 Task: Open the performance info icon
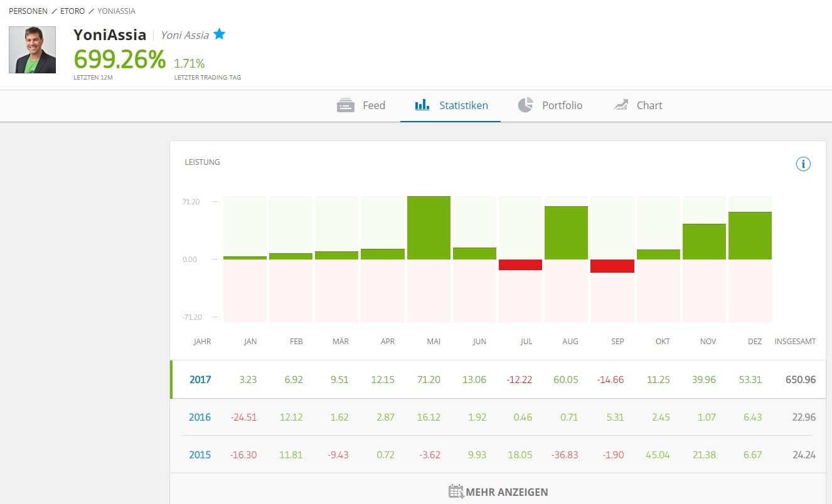point(803,164)
